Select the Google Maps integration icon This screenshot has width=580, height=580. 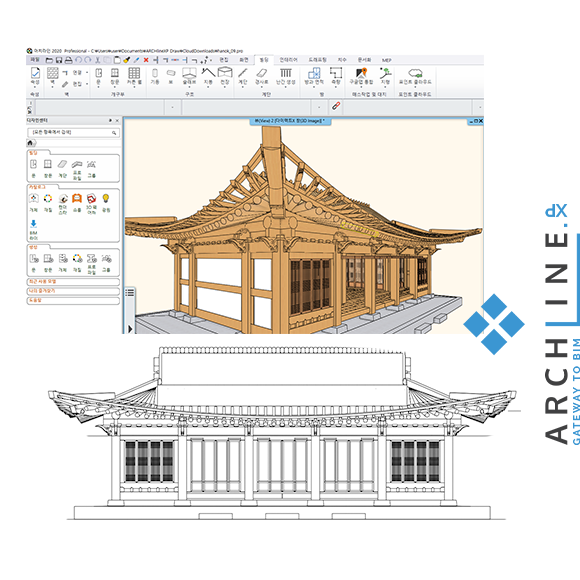point(361,76)
